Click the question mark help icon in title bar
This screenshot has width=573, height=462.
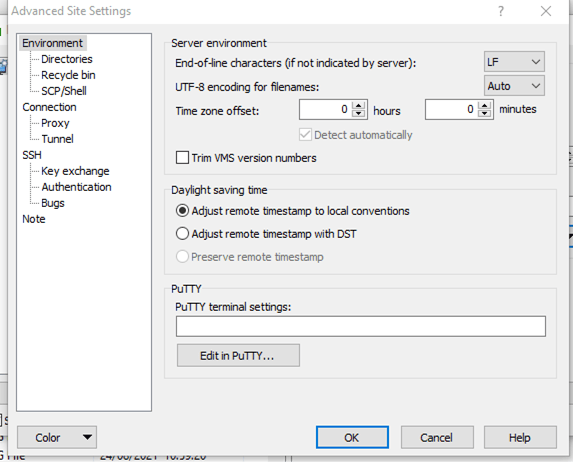501,11
